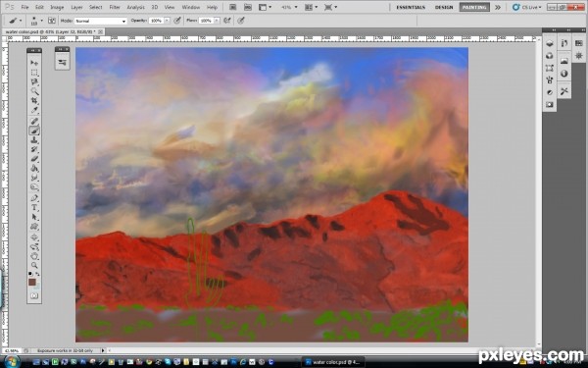Open the Image menu
Image resolution: width=588 pixels, height=368 pixels.
point(57,7)
